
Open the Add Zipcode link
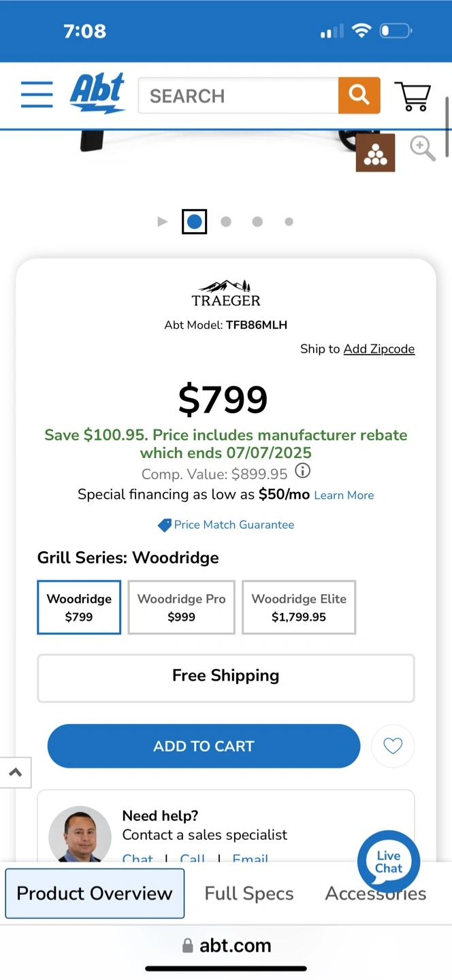pos(379,349)
